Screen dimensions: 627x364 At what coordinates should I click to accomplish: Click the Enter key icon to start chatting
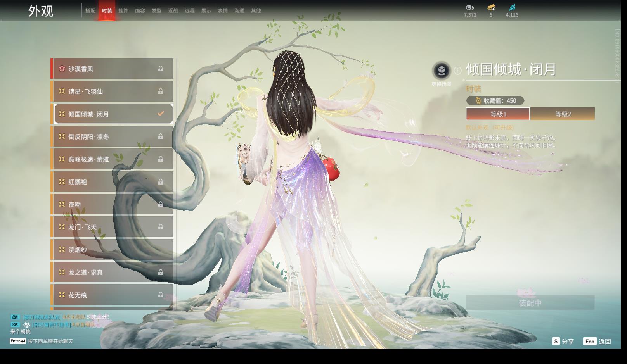coord(18,341)
